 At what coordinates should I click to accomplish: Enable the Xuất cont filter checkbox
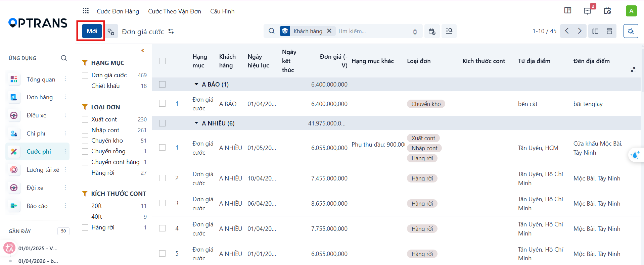click(x=85, y=119)
